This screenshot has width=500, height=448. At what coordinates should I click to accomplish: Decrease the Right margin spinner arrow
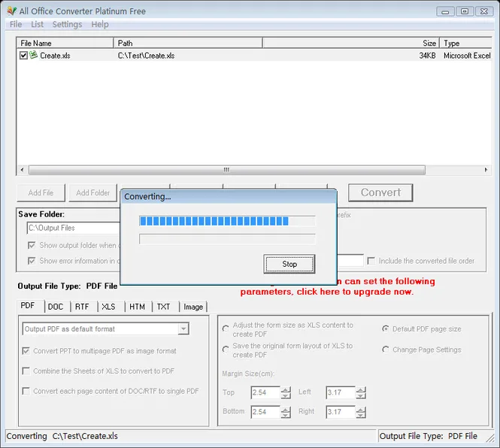pos(361,415)
